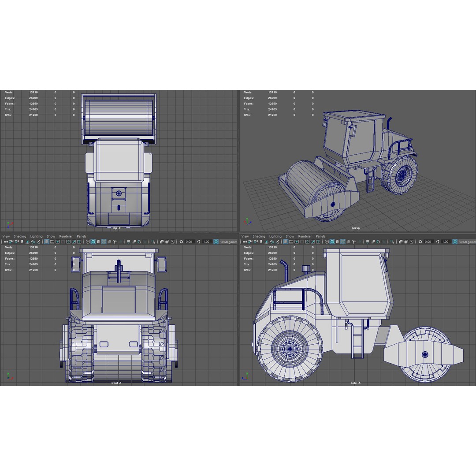Toggle Field Chart in front view toolbar
Screen dimensions: 476x476
[x=68, y=242]
